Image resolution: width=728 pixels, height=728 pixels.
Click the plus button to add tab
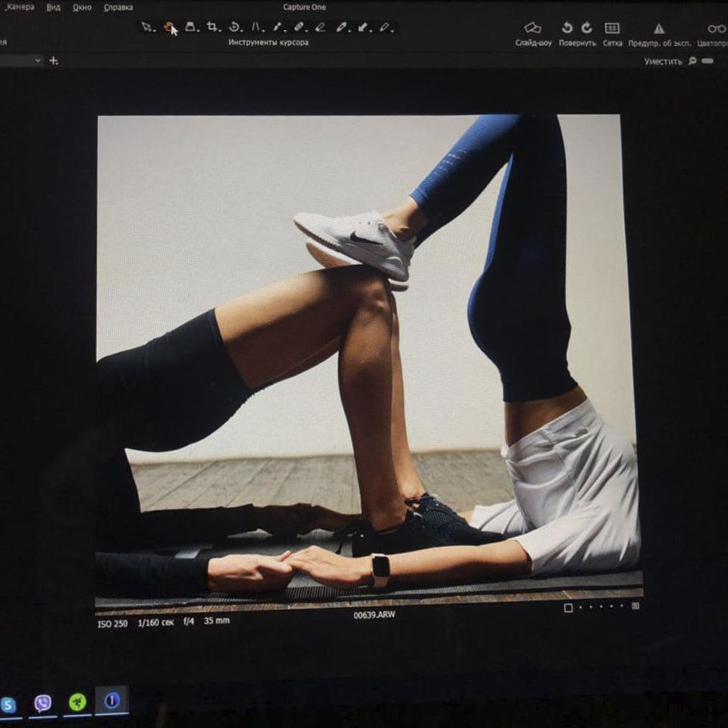(x=54, y=61)
